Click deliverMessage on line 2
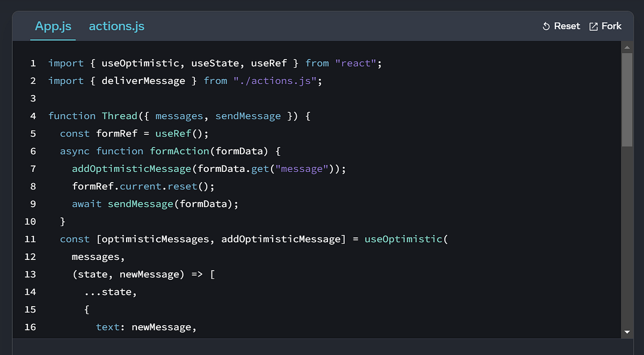Viewport: 644px width, 355px height. [143, 81]
